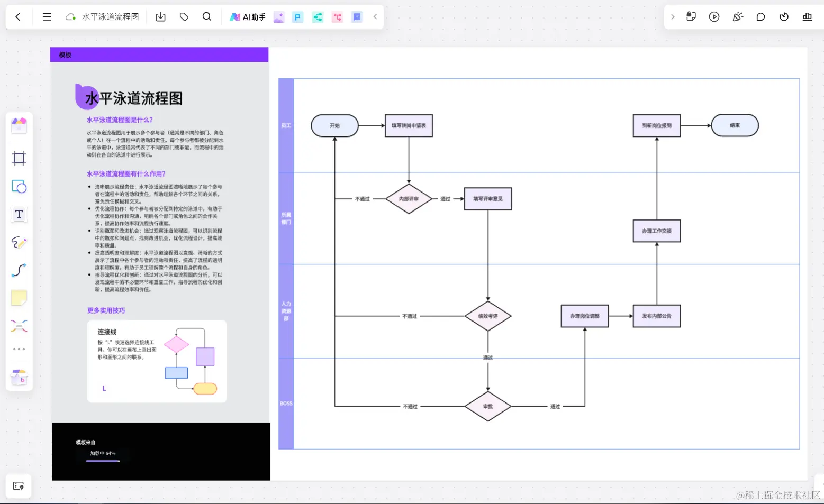The width and height of the screenshot is (824, 504).
Task: Expand the right toolbar with the chevron
Action: coord(672,16)
